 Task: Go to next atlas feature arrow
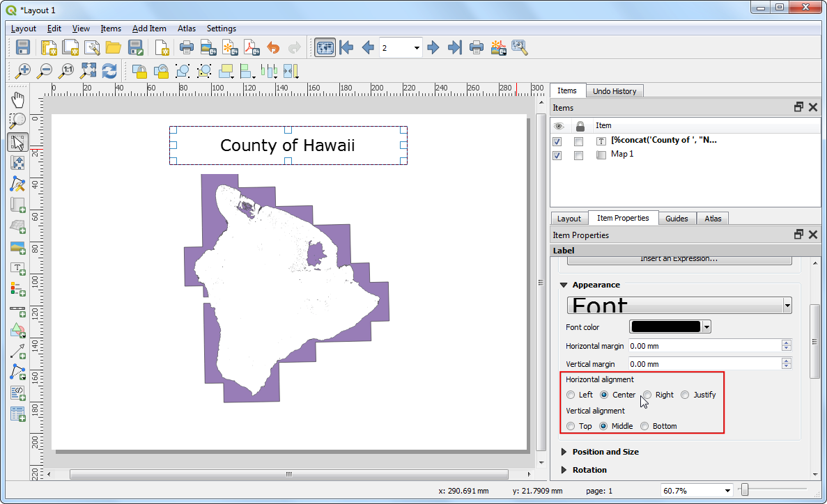(x=433, y=47)
